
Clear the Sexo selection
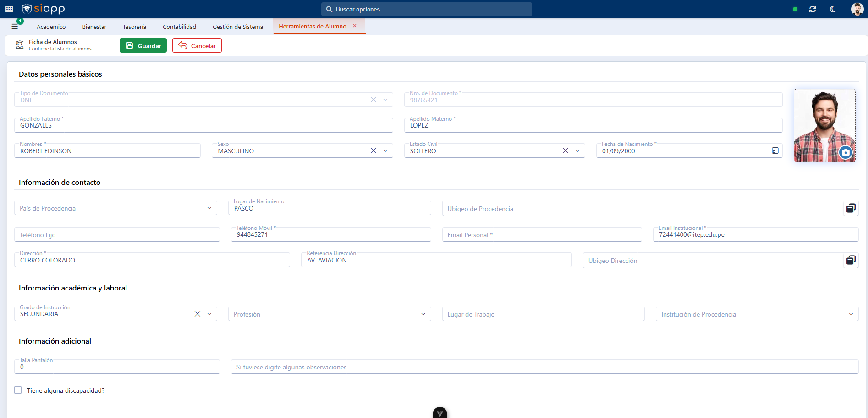[x=374, y=150]
